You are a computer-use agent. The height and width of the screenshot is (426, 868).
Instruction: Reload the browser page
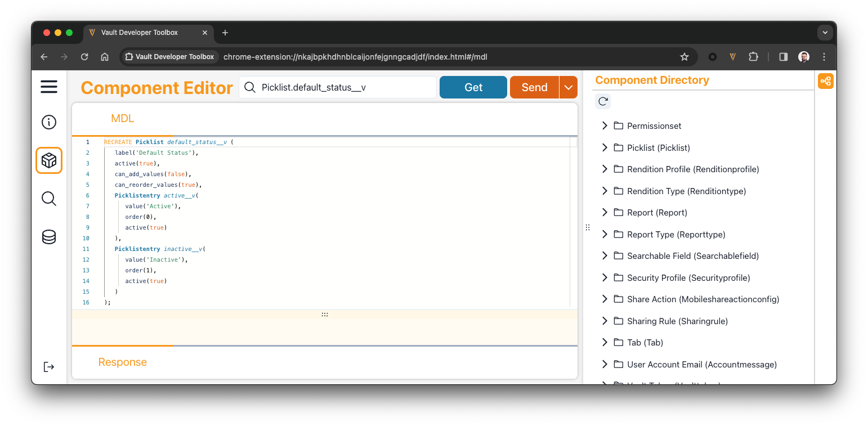tap(84, 57)
